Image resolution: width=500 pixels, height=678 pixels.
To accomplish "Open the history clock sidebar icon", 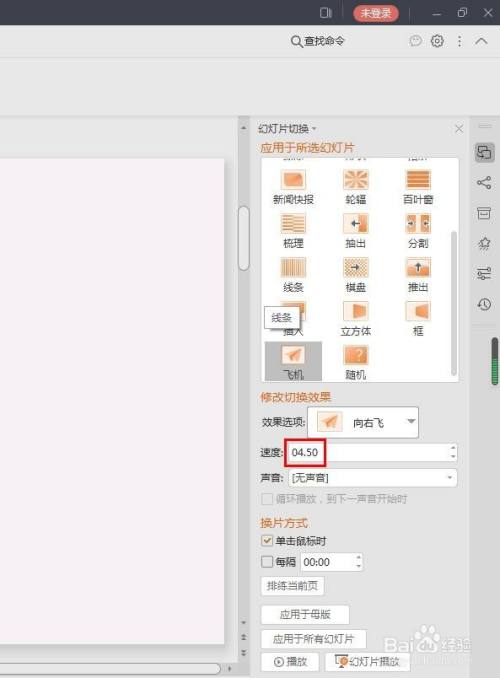I will pyautogui.click(x=484, y=304).
